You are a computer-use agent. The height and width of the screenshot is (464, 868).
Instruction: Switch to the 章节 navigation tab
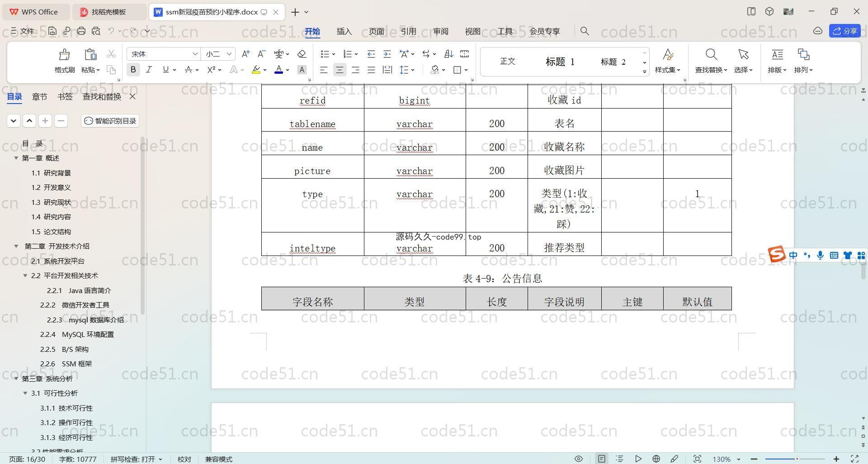point(39,96)
